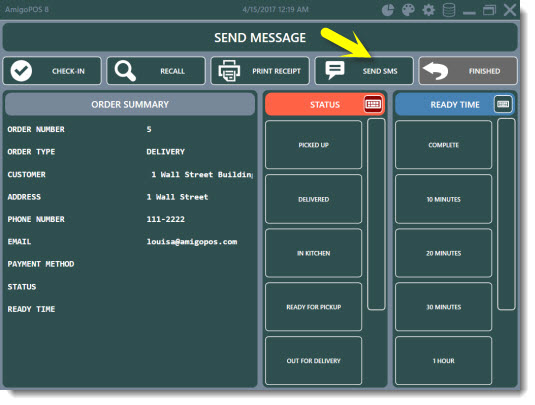Image resolution: width=535 pixels, height=405 pixels.
Task: Click the checkmark icon on Check-In
Action: point(21,71)
